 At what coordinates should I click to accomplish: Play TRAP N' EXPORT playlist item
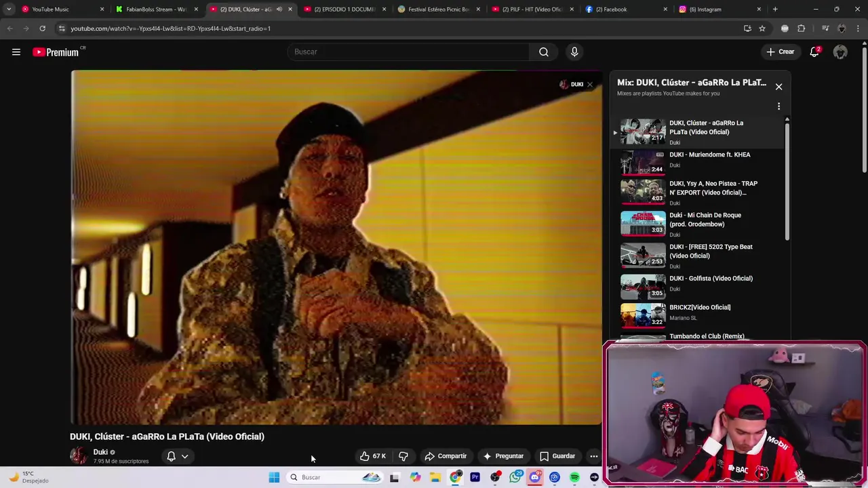pos(698,192)
